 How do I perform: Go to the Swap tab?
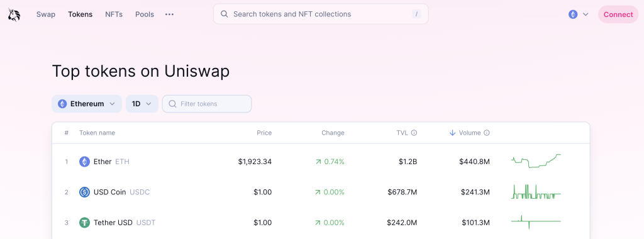(x=45, y=14)
